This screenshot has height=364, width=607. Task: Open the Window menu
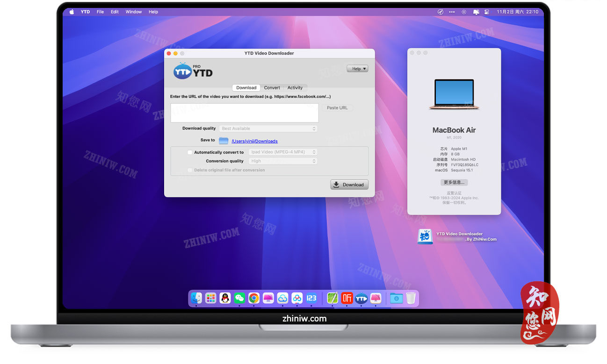pyautogui.click(x=134, y=12)
